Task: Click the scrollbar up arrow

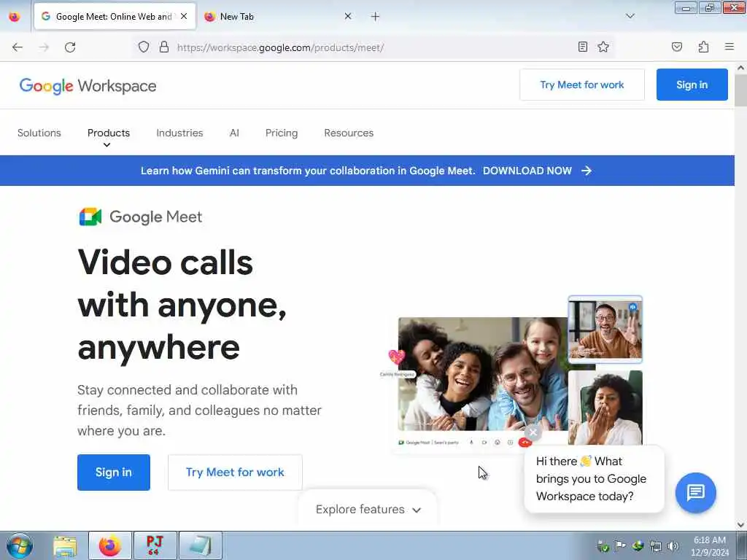Action: point(740,68)
